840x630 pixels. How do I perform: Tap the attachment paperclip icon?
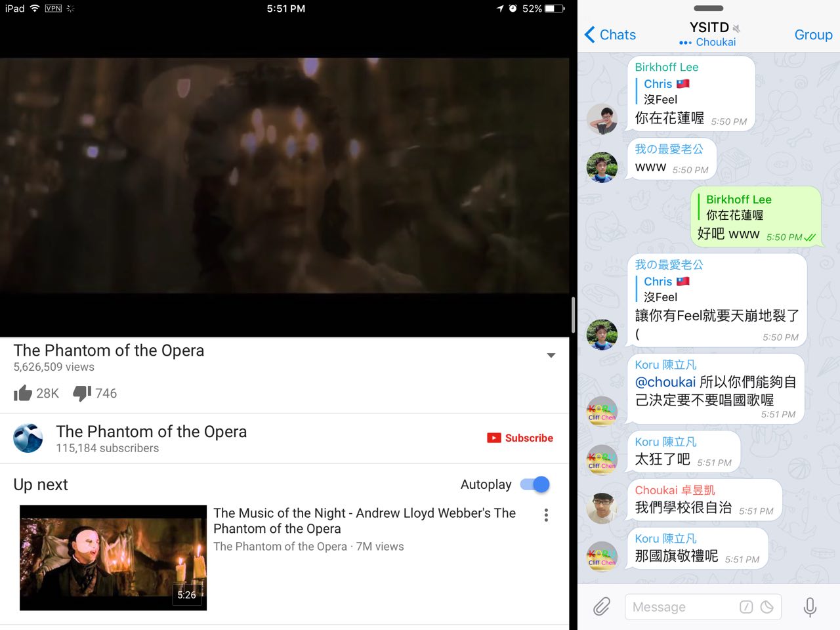pyautogui.click(x=602, y=607)
